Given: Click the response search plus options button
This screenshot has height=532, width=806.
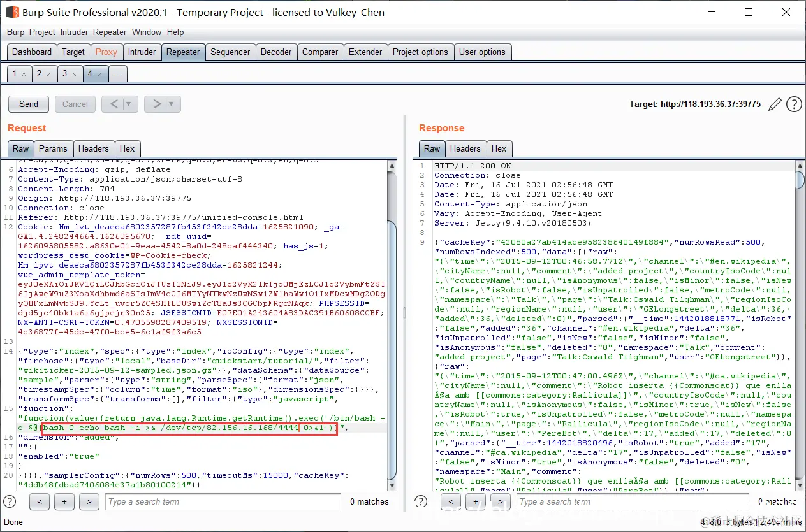Looking at the screenshot, I should 476,501.
